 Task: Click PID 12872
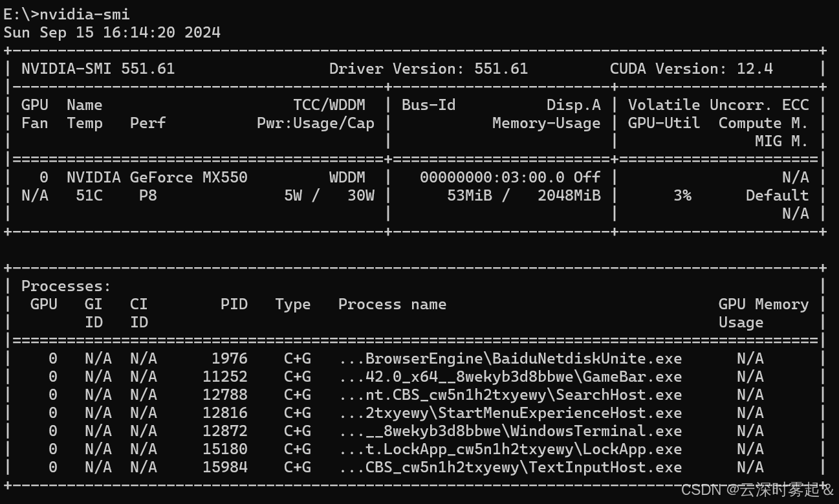click(225, 431)
